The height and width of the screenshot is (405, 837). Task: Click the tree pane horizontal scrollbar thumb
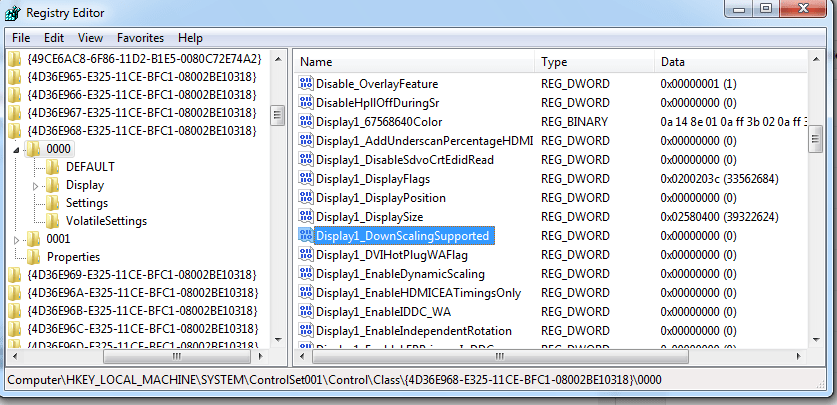point(176,356)
